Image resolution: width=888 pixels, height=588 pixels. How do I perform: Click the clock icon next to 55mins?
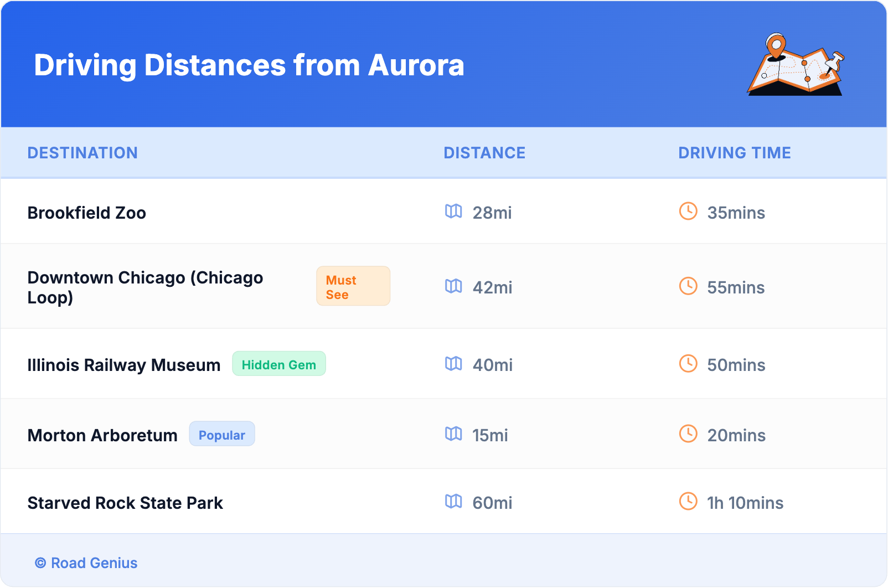point(688,286)
